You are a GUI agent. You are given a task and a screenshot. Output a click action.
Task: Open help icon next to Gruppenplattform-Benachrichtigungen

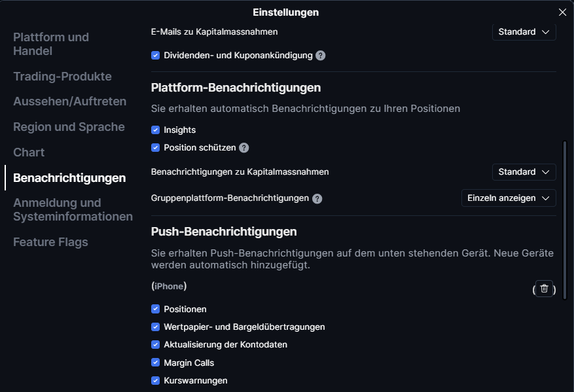317,198
